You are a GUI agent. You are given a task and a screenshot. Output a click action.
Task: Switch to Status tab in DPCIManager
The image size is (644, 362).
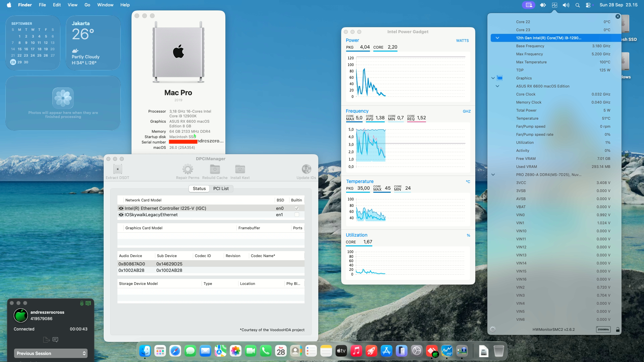tap(199, 189)
